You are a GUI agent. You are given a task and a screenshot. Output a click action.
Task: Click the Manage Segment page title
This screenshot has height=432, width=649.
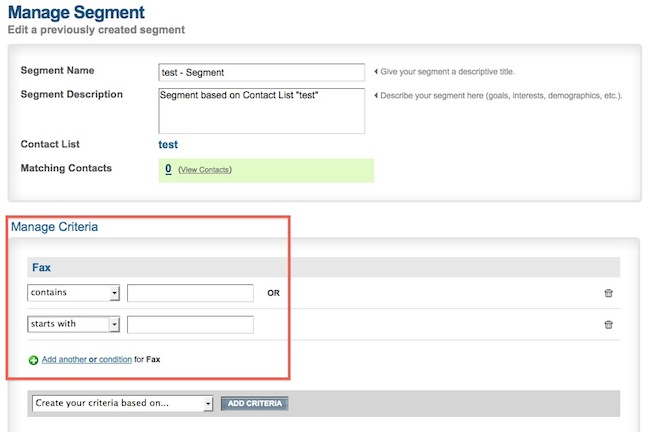76,13
